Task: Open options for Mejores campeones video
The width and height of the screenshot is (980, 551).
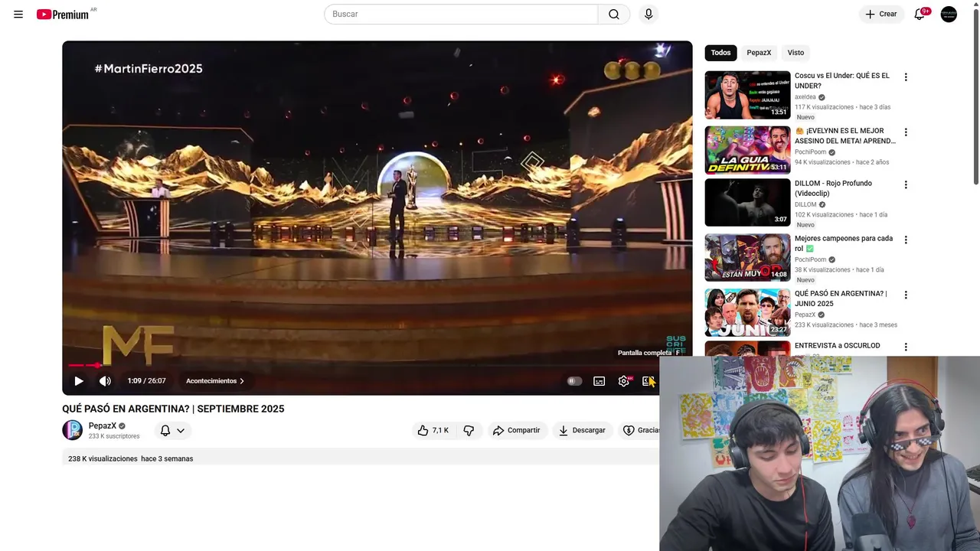Action: pos(906,240)
